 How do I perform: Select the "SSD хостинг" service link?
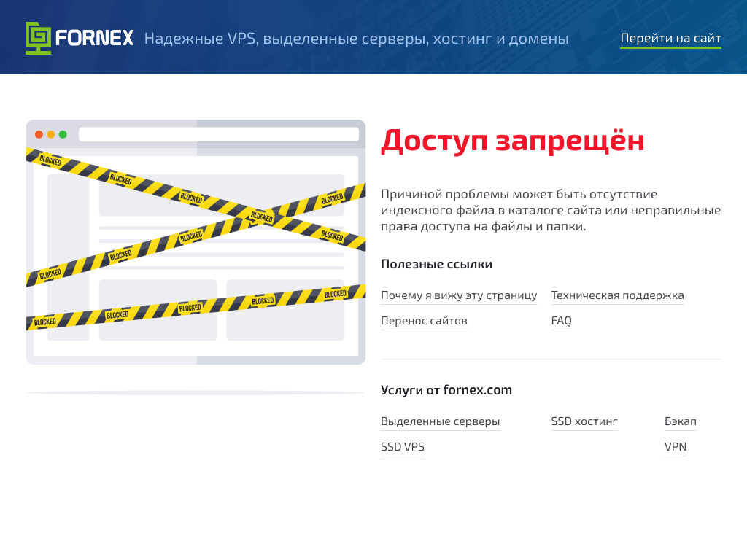[x=584, y=421]
